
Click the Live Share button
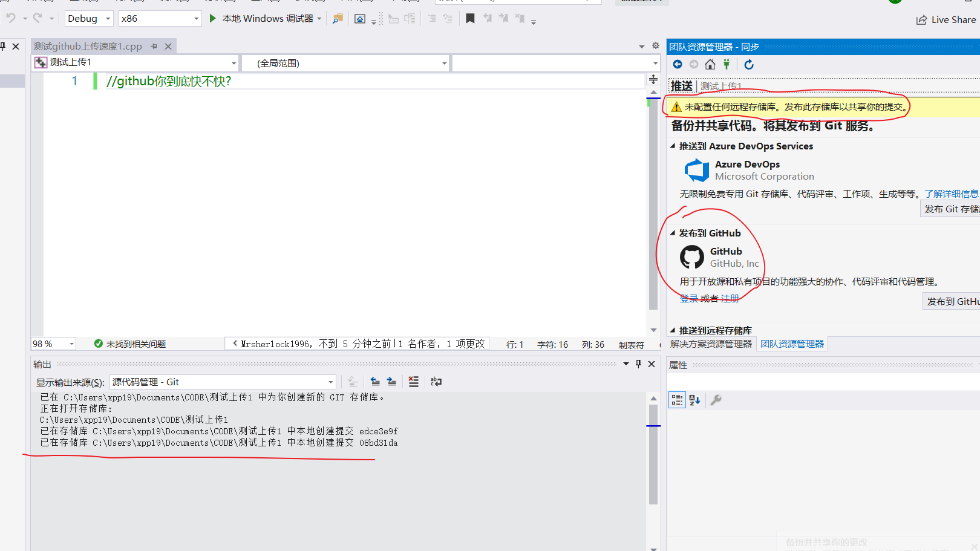[946, 20]
